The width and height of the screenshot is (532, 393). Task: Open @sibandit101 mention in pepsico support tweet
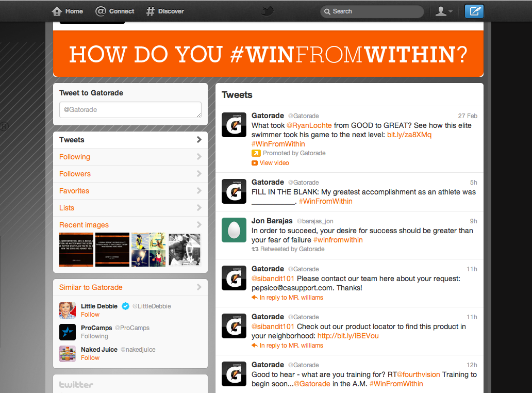click(273, 279)
